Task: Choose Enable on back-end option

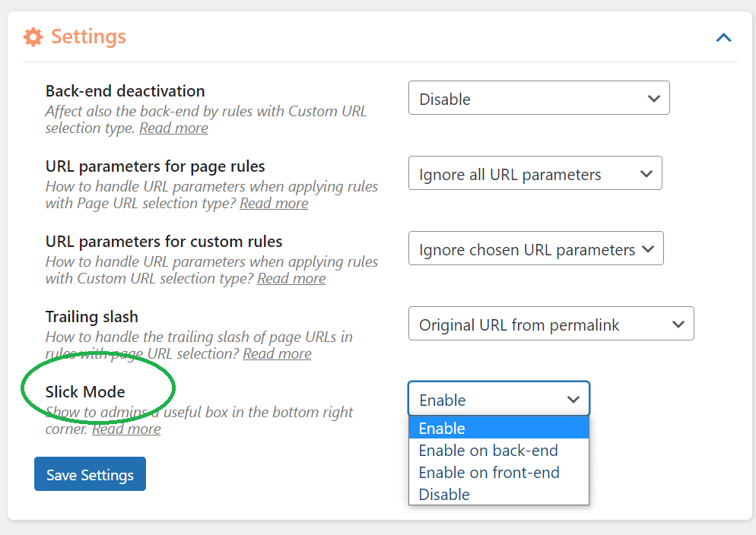Action: pyautogui.click(x=498, y=450)
